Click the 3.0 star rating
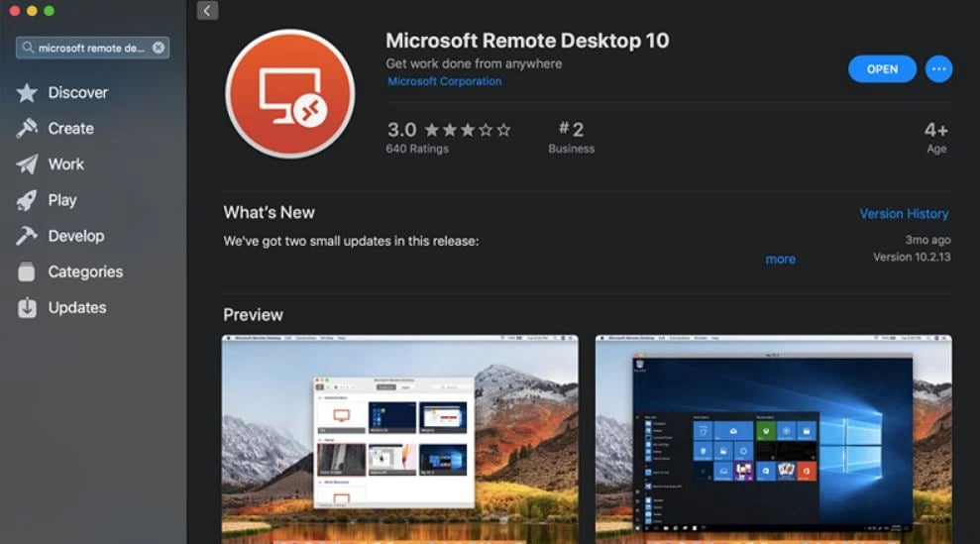This screenshot has width=980, height=544. pos(449,130)
